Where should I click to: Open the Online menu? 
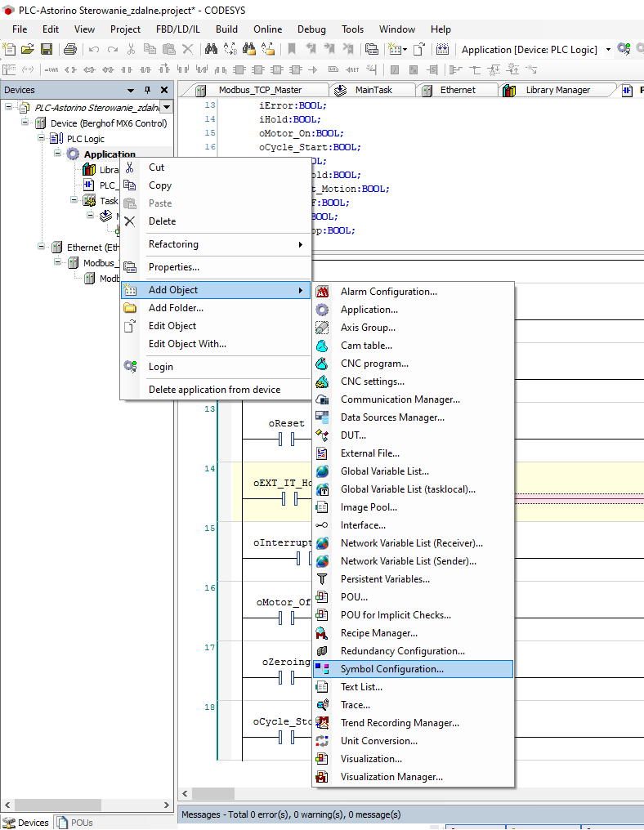click(x=267, y=29)
